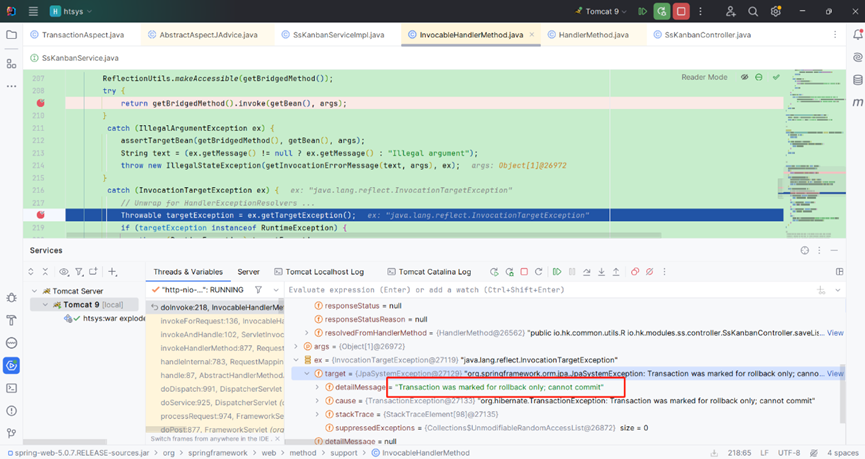Image resolution: width=865 pixels, height=459 pixels.
Task: Expand cause variable node
Action: coord(317,401)
